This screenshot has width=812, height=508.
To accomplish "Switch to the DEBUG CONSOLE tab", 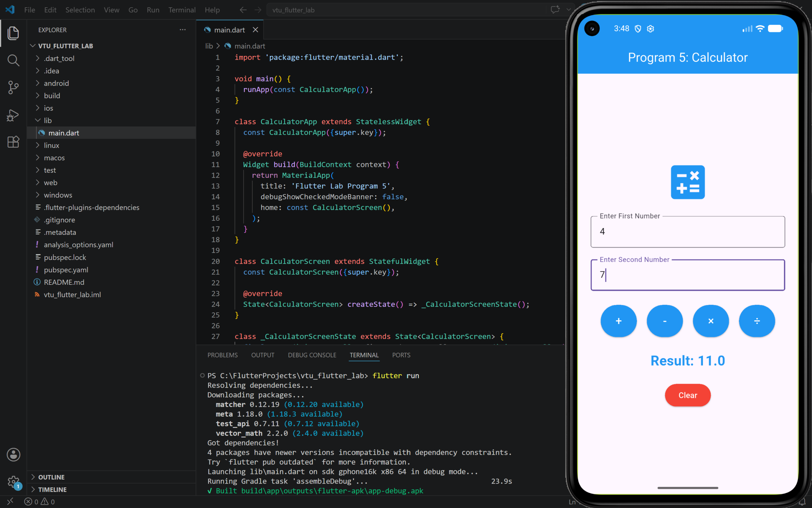I will (x=312, y=355).
